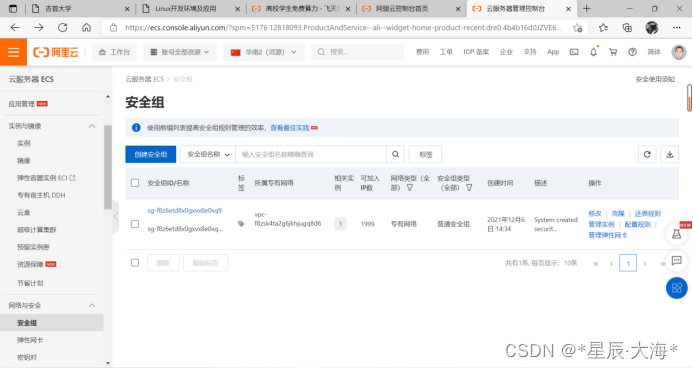The width and height of the screenshot is (693, 369).
Task: Click the 标签 filter button
Action: pyautogui.click(x=426, y=154)
